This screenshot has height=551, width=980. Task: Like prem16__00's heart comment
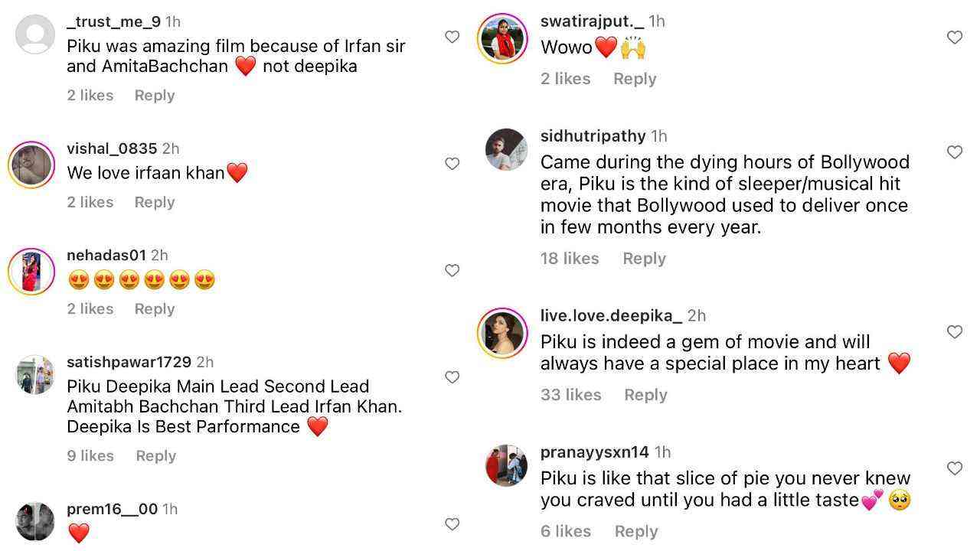pos(452,524)
